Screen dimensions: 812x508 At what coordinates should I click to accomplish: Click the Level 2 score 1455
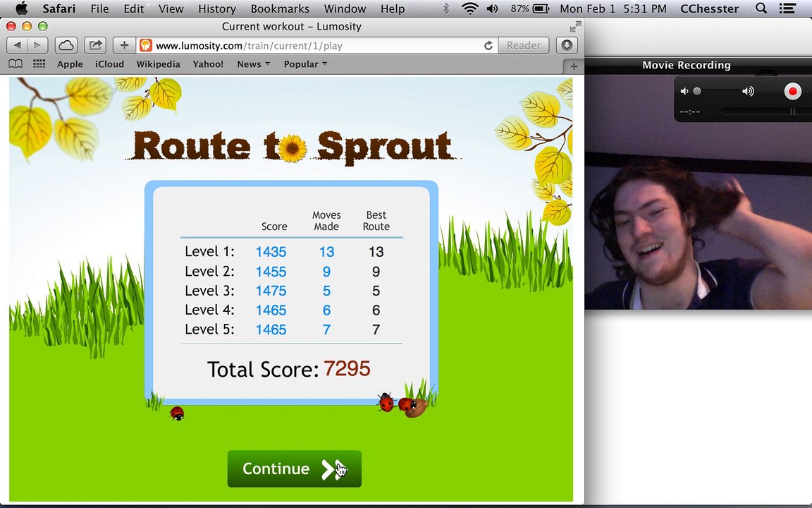(271, 272)
